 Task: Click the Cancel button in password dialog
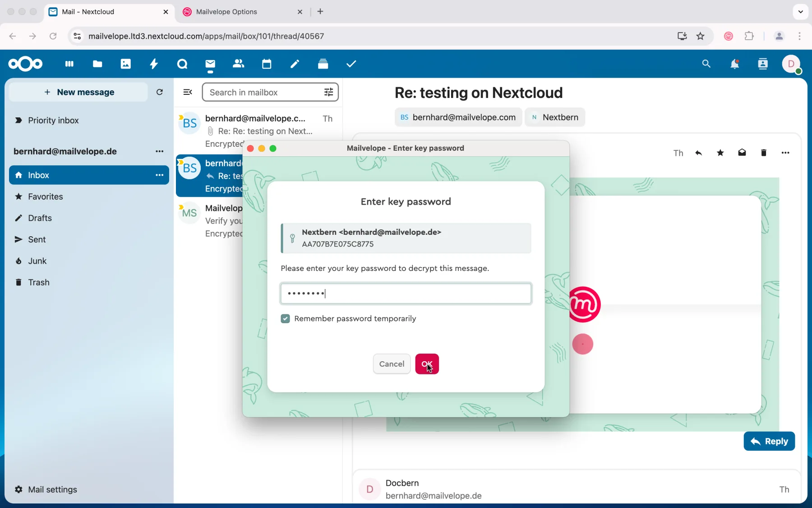pyautogui.click(x=392, y=364)
